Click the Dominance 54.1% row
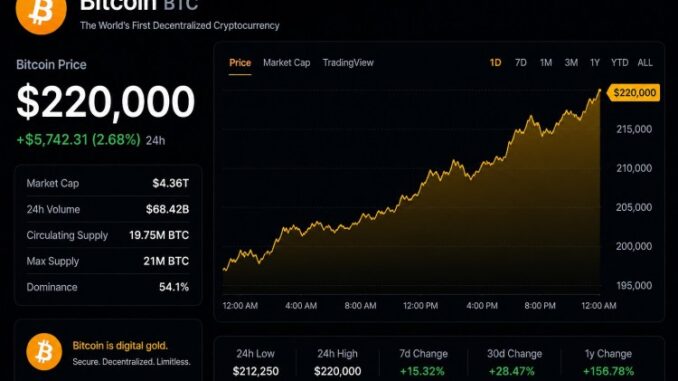 108,287
